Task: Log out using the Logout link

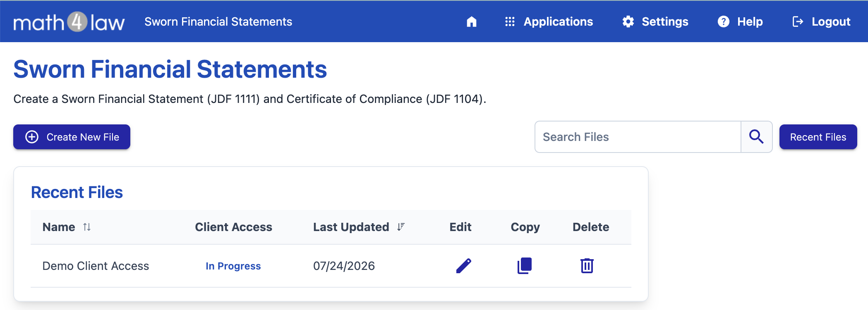Action: pyautogui.click(x=821, y=21)
